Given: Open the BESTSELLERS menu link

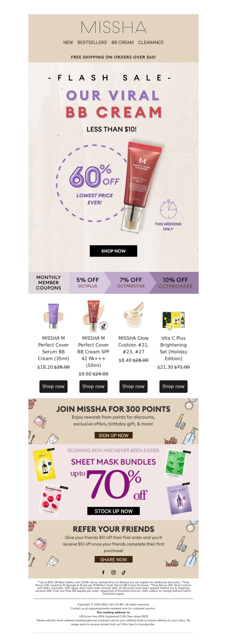Looking at the screenshot, I should 92,42.
